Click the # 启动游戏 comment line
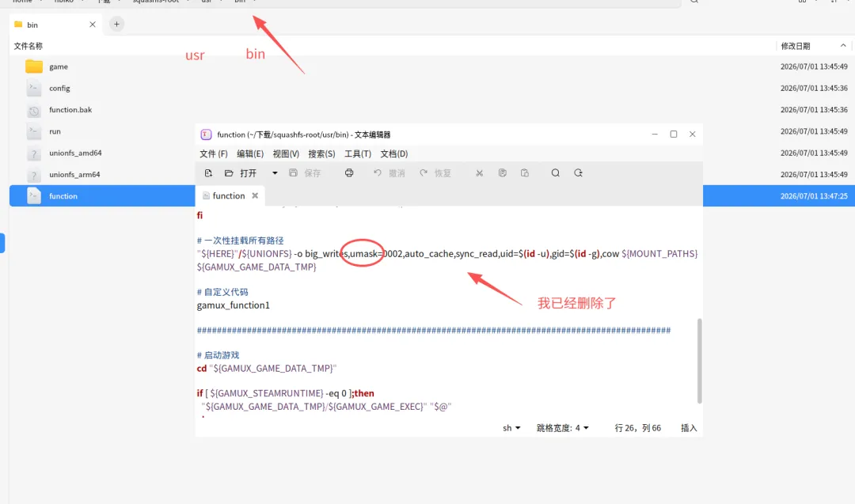The height and width of the screenshot is (504, 855). (x=218, y=355)
